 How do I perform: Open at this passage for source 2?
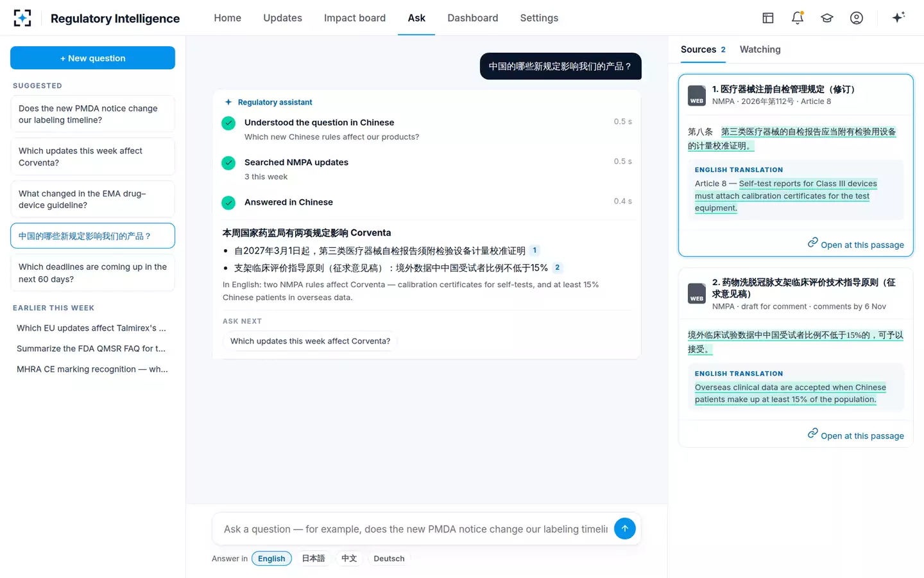click(855, 435)
